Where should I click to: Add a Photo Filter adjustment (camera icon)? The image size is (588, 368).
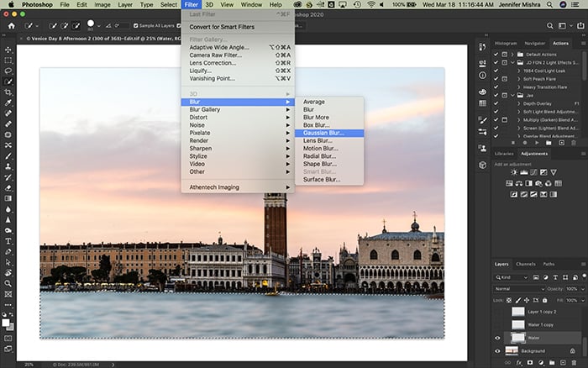click(538, 183)
